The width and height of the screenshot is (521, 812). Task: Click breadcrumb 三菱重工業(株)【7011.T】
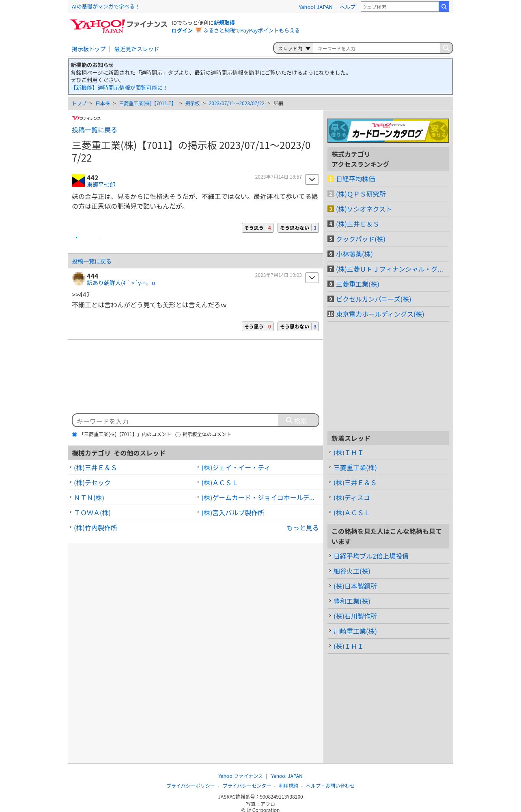(x=147, y=104)
